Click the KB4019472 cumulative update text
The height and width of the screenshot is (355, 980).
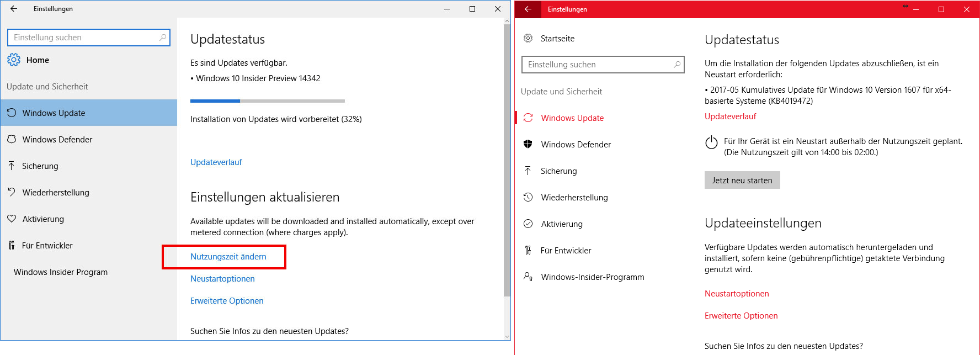(828, 95)
